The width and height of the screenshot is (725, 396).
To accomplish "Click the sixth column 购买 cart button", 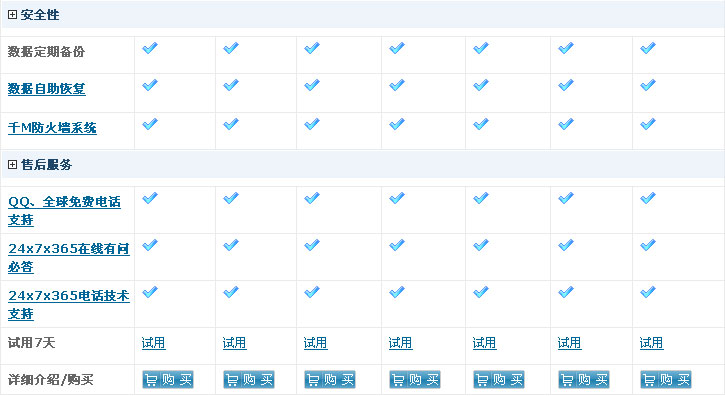I will click(584, 380).
